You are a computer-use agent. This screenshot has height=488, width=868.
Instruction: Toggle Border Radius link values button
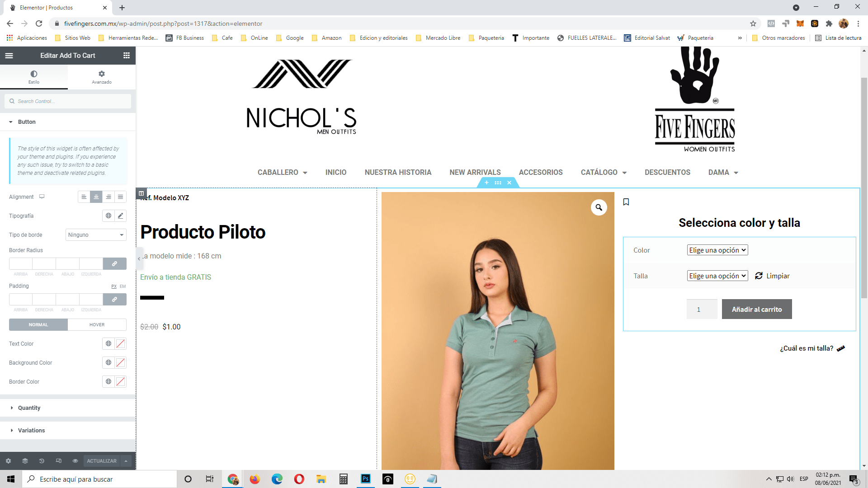115,263
